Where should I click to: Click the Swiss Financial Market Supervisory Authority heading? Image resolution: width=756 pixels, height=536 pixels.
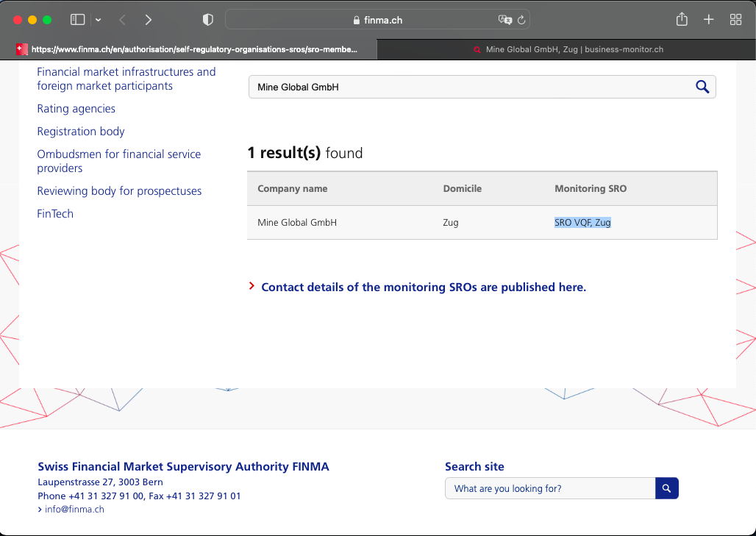(183, 467)
